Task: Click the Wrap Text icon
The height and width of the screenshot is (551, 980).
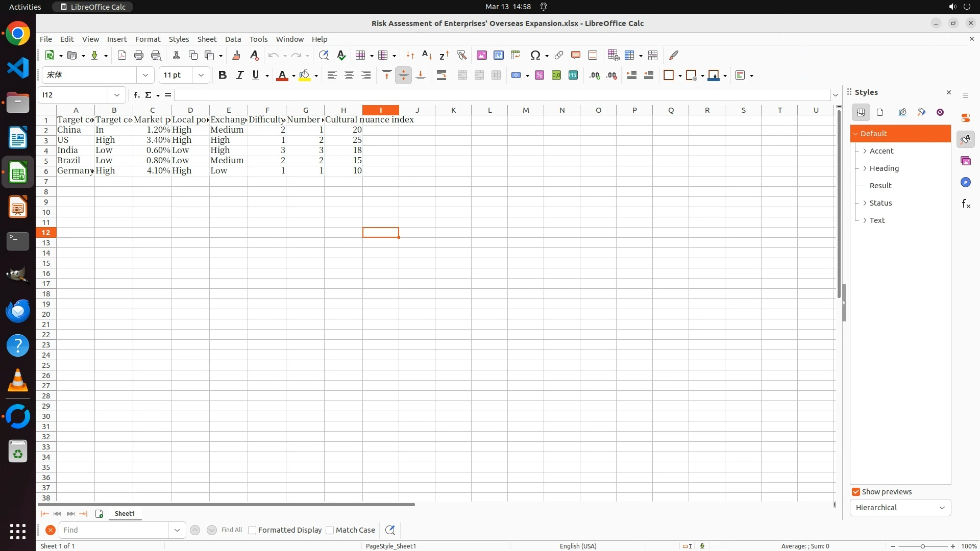Action: (x=442, y=76)
